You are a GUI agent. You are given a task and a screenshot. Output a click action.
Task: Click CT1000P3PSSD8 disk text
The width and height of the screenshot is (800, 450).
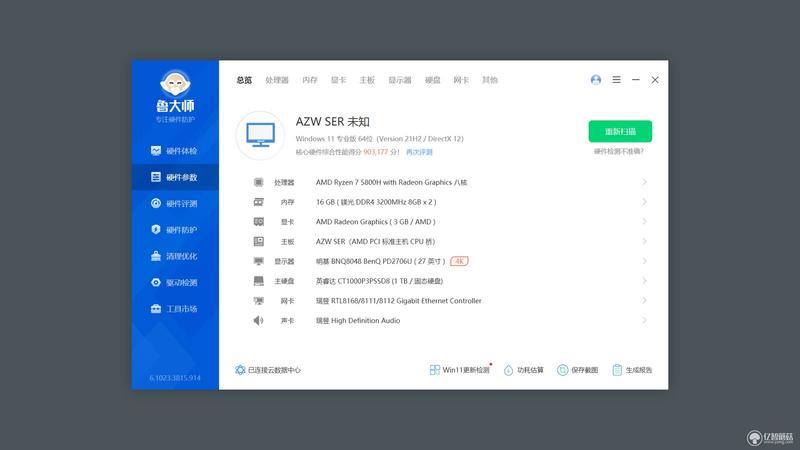[x=379, y=281]
